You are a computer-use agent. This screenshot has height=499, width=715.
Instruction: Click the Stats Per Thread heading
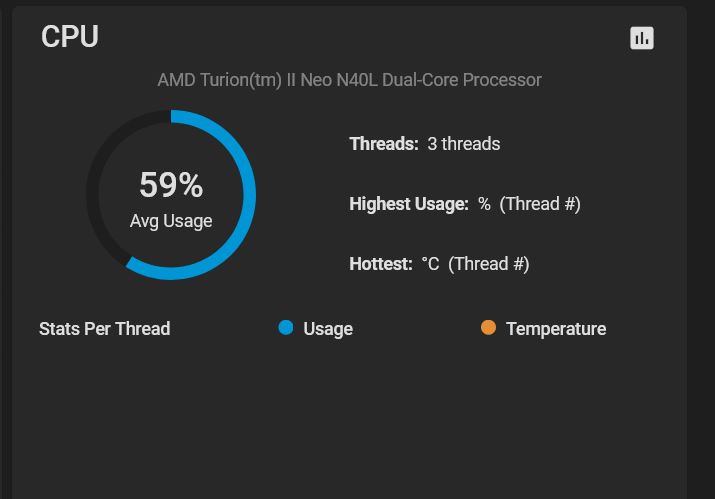pos(104,328)
